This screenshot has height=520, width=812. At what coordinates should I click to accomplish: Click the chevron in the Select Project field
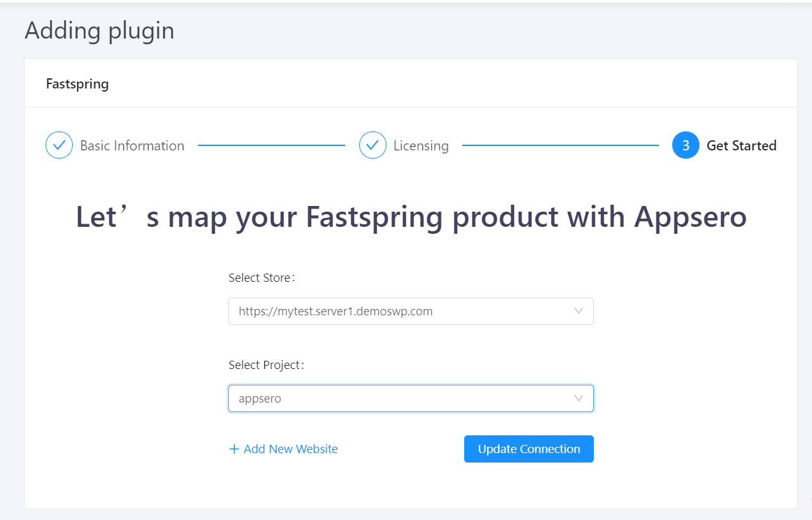(x=578, y=398)
